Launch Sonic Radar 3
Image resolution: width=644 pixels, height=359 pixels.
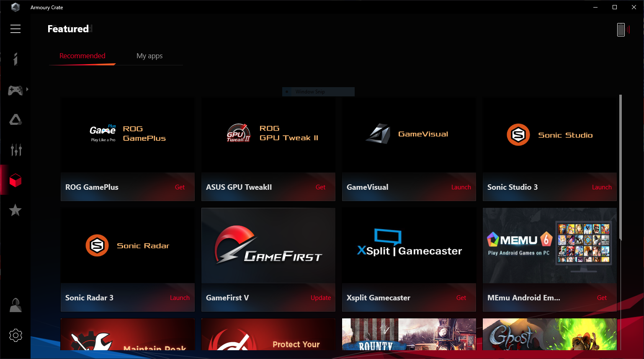(180, 298)
